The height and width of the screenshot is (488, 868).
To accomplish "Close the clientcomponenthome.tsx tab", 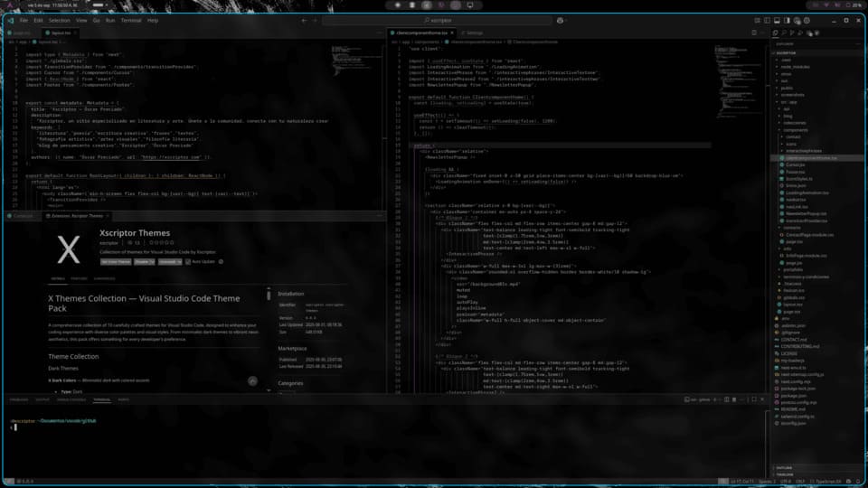I will click(452, 33).
